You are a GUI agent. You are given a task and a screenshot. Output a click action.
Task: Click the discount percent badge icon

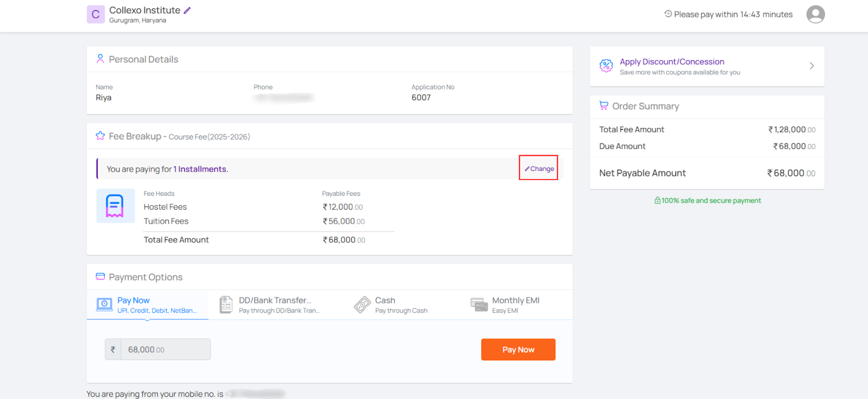[x=606, y=66]
